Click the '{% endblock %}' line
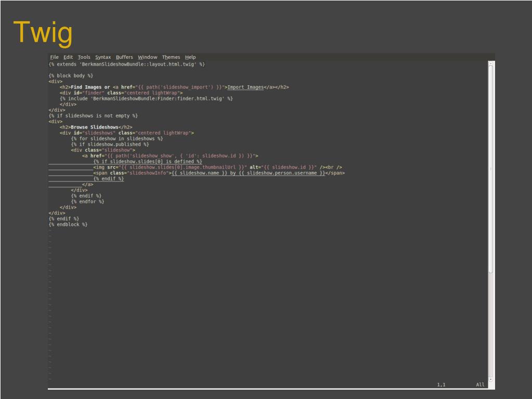The image size is (532, 399). click(x=68, y=225)
